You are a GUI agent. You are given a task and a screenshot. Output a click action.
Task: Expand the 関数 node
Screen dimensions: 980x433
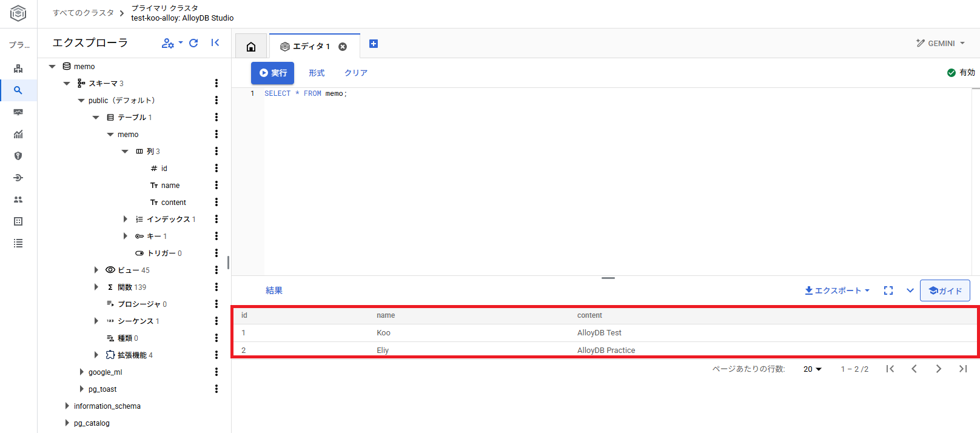[x=96, y=287]
